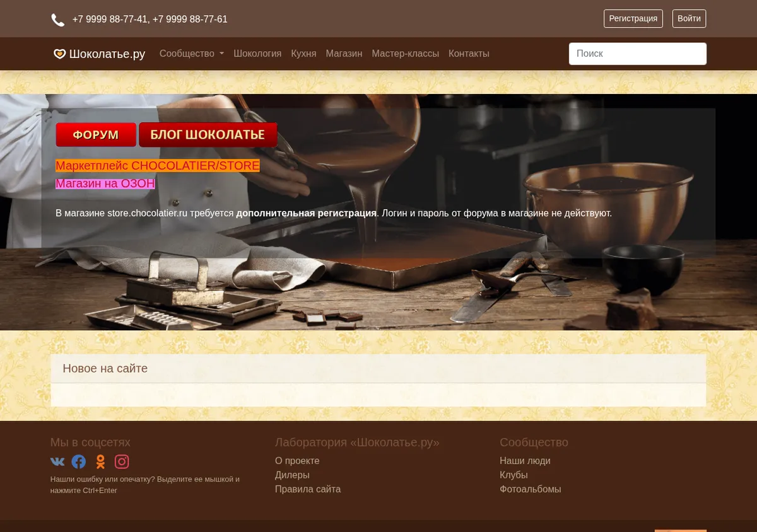
Task: Open the red ФОРУМ banner button
Action: 96,135
